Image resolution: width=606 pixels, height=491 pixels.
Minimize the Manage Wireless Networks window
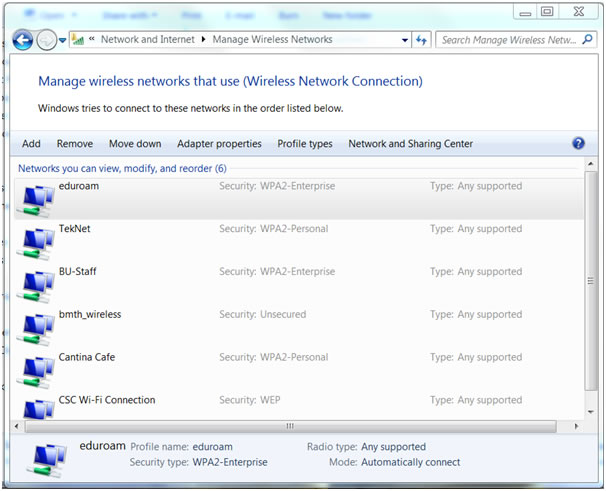[x=525, y=12]
